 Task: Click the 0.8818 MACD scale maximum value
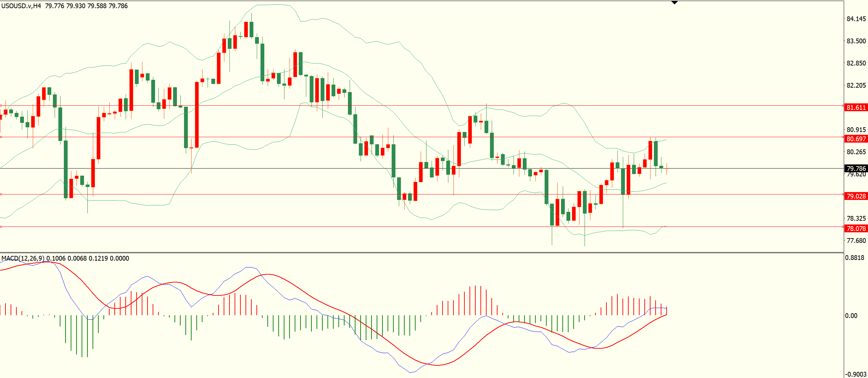click(855, 258)
